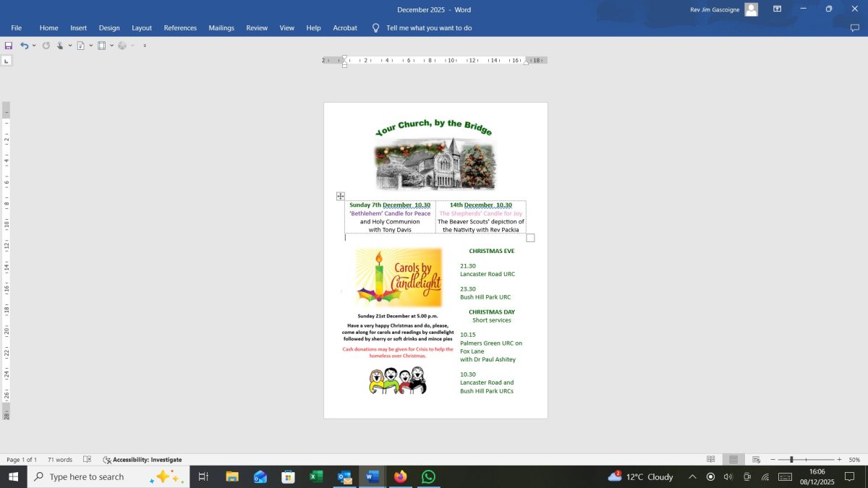Open the spelling and proofing status icon
The image size is (868, 488).
pyautogui.click(x=87, y=460)
